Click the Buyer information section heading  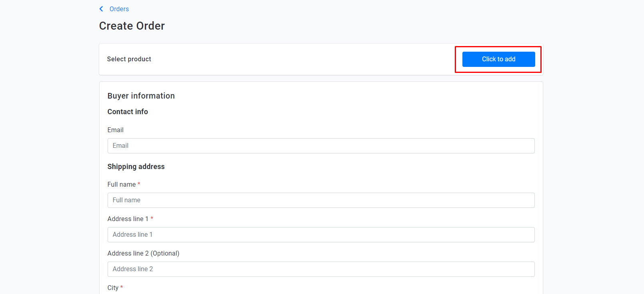coord(141,96)
